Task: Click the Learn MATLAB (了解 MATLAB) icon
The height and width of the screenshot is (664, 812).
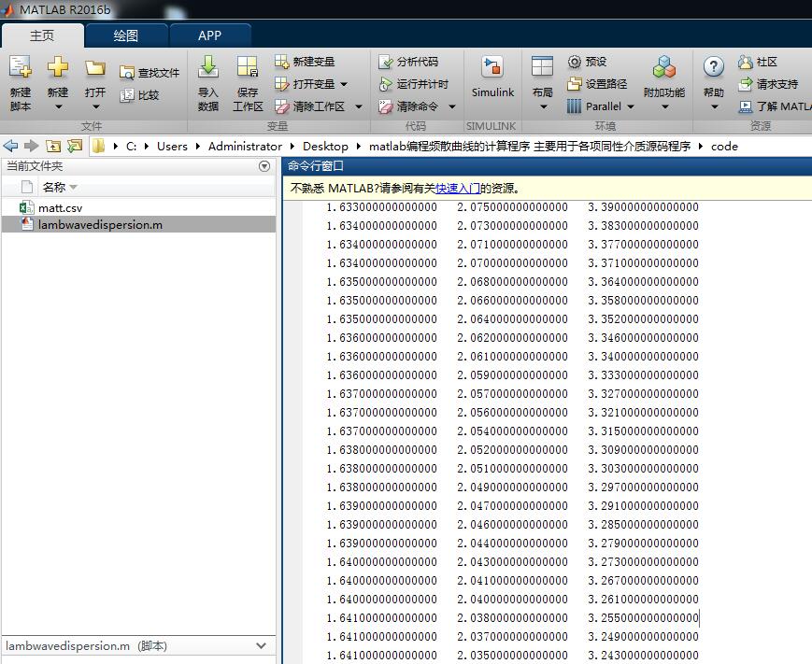Action: point(746,106)
